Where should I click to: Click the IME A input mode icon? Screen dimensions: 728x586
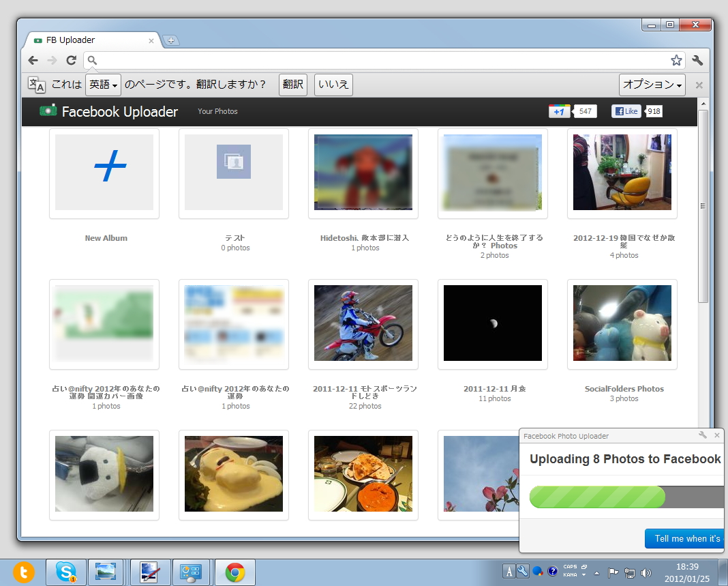(509, 572)
